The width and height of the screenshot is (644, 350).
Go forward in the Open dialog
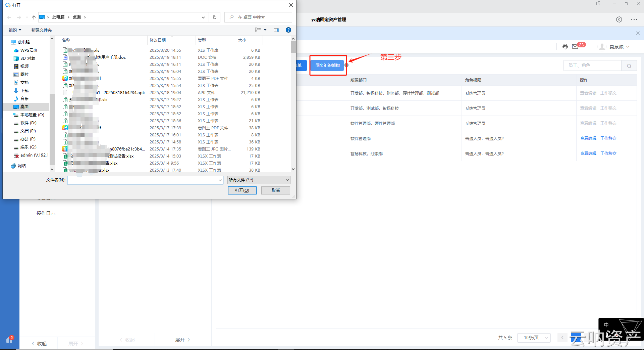point(19,17)
